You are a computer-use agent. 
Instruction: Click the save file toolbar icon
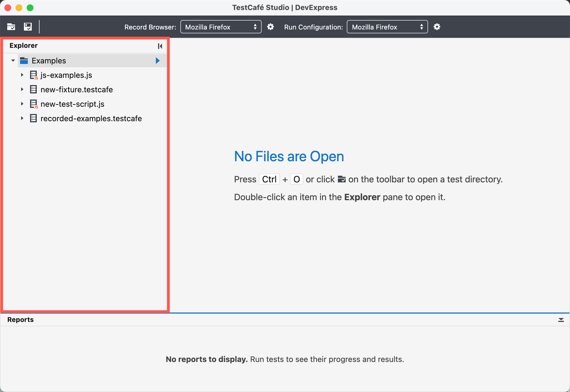[x=28, y=27]
